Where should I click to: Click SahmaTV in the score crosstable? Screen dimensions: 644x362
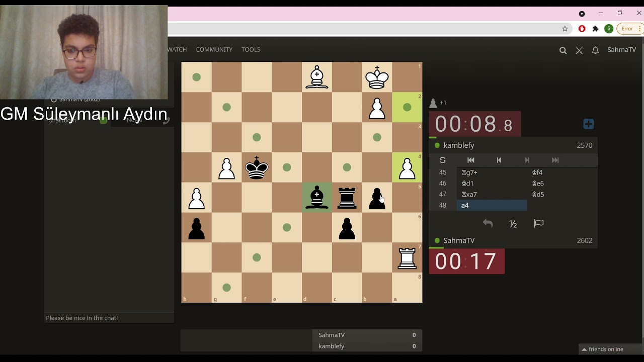click(332, 335)
